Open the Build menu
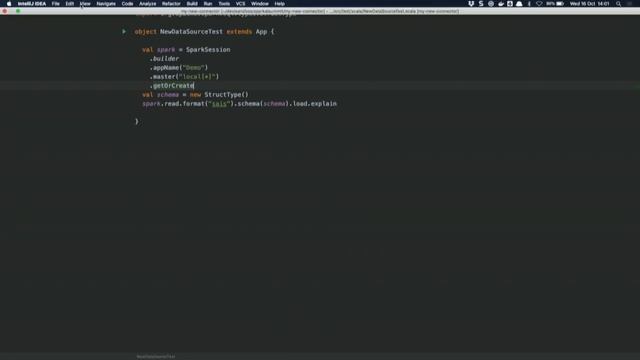The image size is (640, 360). (192, 4)
